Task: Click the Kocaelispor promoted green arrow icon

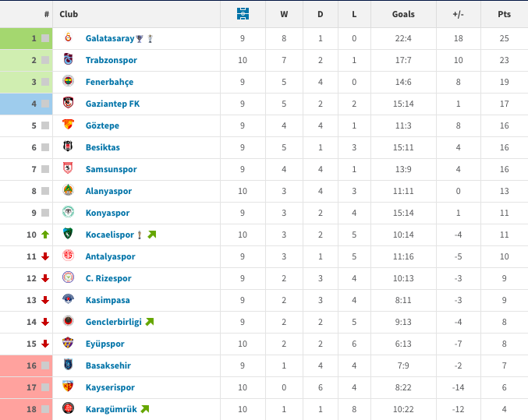Action: (151, 235)
